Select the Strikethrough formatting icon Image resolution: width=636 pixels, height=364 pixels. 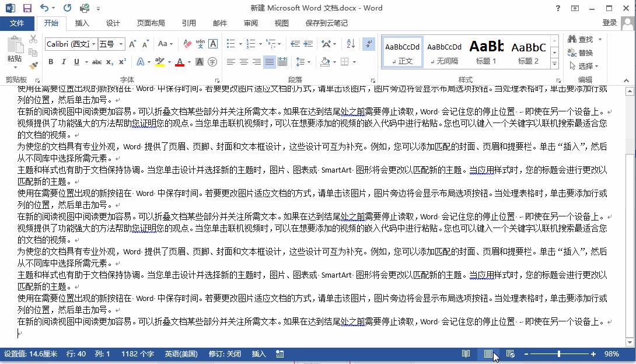97,61
